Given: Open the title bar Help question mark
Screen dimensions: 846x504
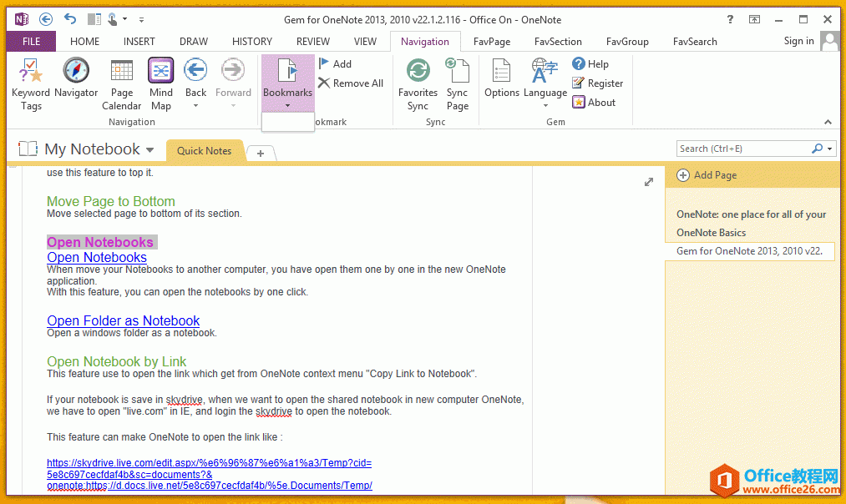Looking at the screenshot, I should click(730, 19).
